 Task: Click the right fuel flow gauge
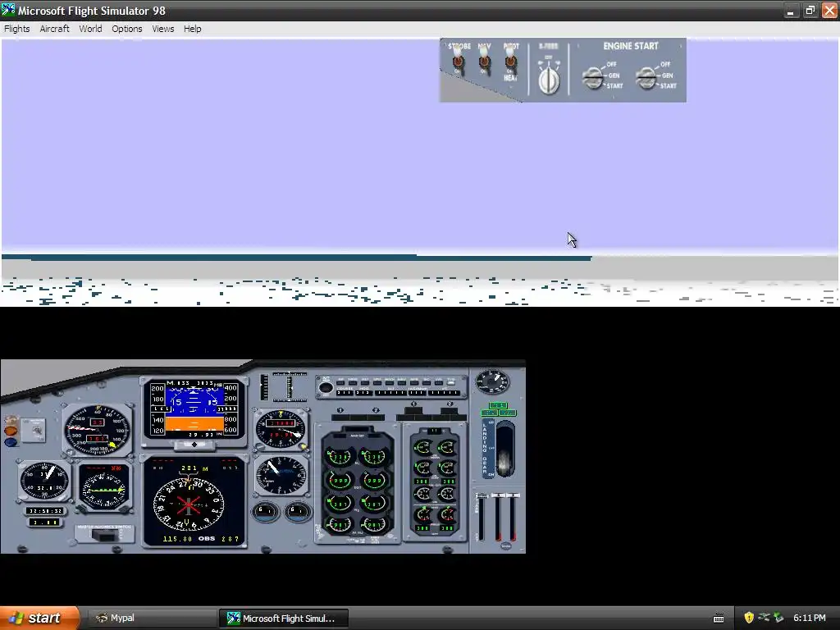(373, 524)
